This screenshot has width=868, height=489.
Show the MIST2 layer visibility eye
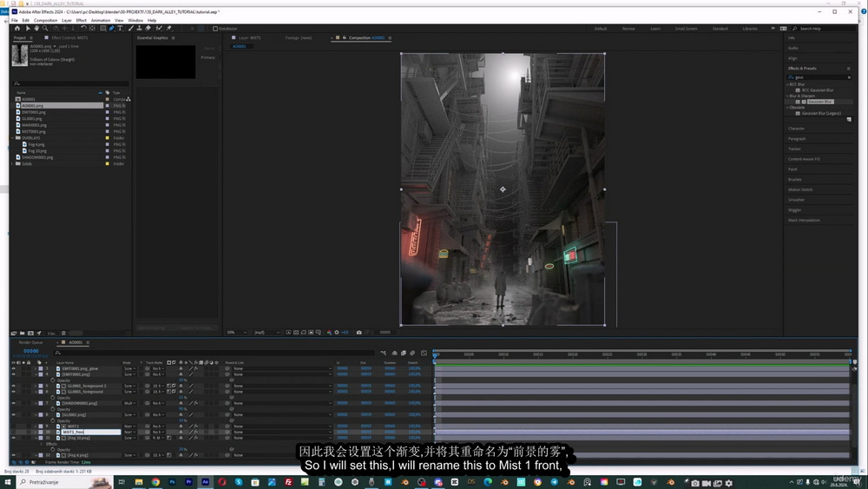click(x=13, y=426)
